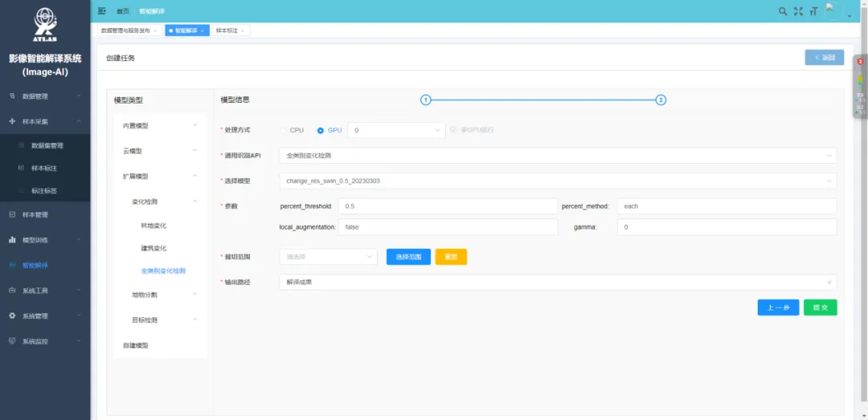Open 模型训练 bar-chart icon in sidebar
This screenshot has width=868, height=420.
pos(12,239)
